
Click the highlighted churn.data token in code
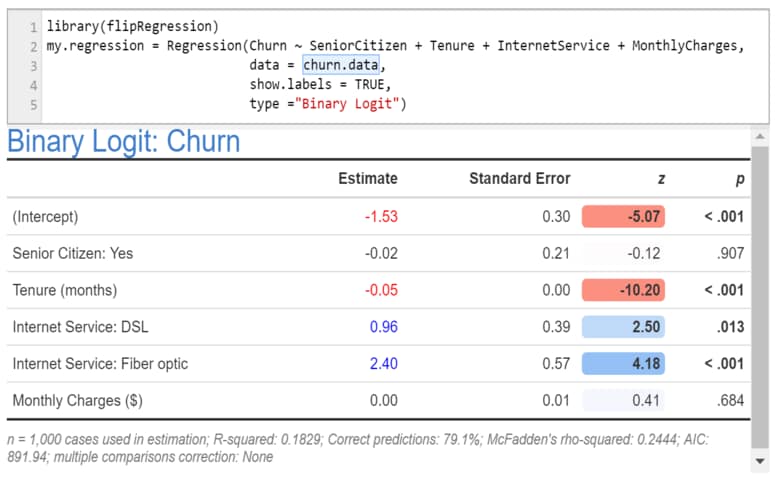343,65
